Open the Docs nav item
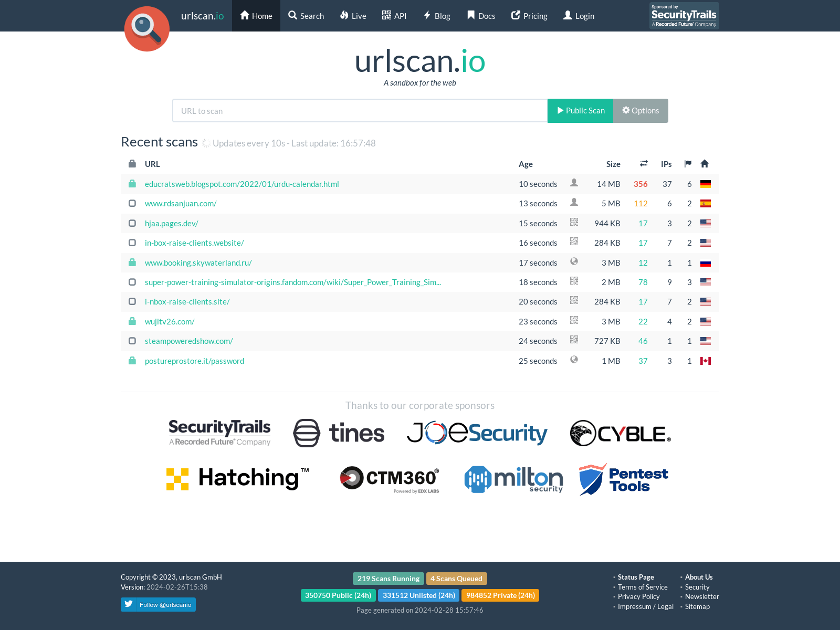This screenshot has width=840, height=630. [x=481, y=16]
